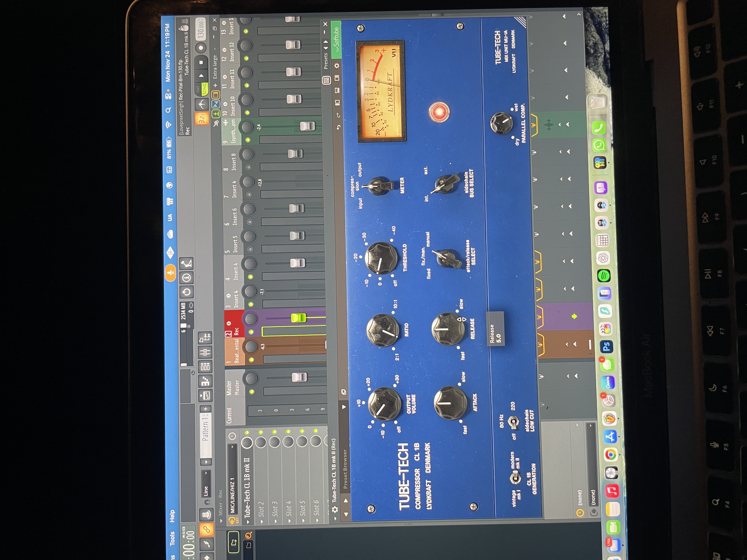Viewport: 747px width, 560px height.
Task: Click the Presets label in plugin header
Action: pyautogui.click(x=326, y=61)
